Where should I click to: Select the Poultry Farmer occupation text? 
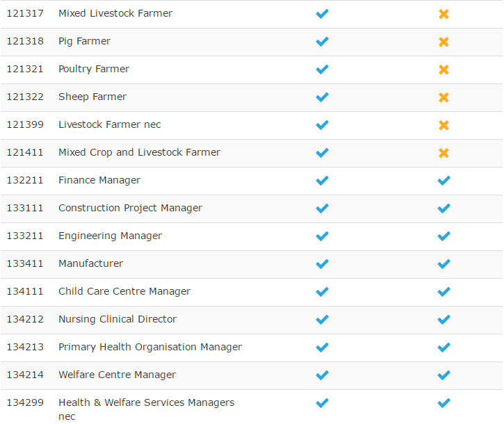click(94, 70)
